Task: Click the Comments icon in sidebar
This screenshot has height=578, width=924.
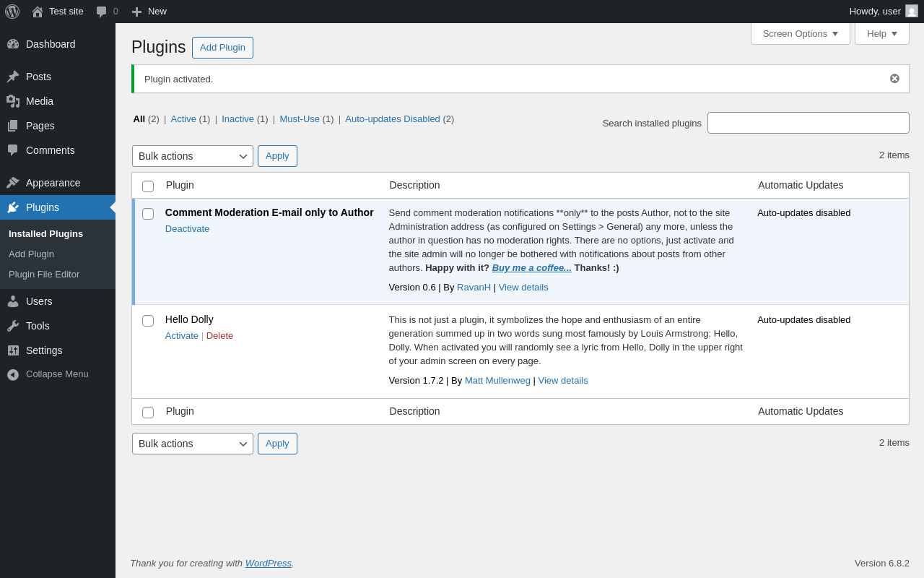Action: (13, 150)
